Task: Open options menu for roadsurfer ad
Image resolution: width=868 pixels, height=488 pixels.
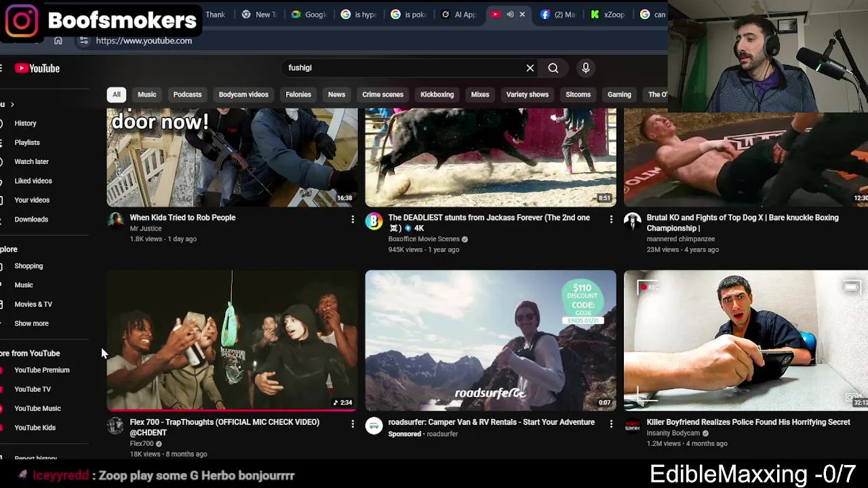Action: (611, 424)
